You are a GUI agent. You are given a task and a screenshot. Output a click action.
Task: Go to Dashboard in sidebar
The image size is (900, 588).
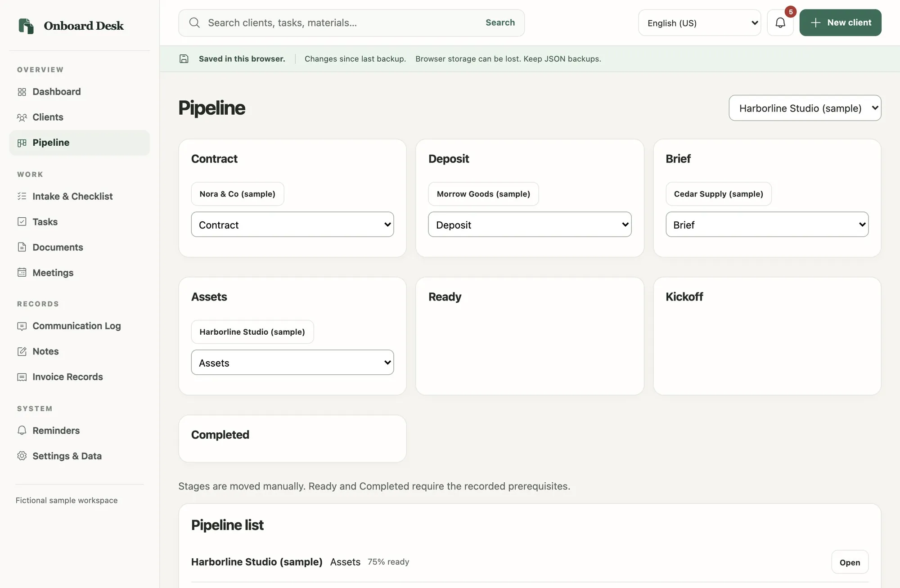tap(79, 92)
